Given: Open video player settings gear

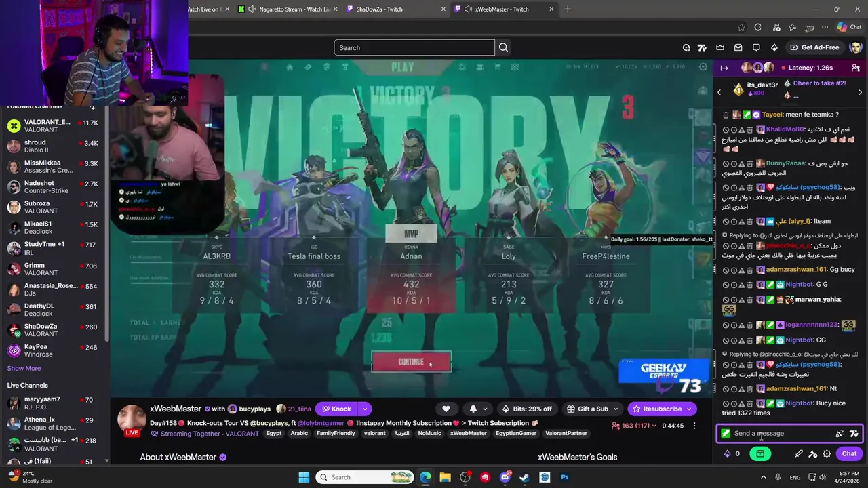Looking at the screenshot, I should coord(703,67).
